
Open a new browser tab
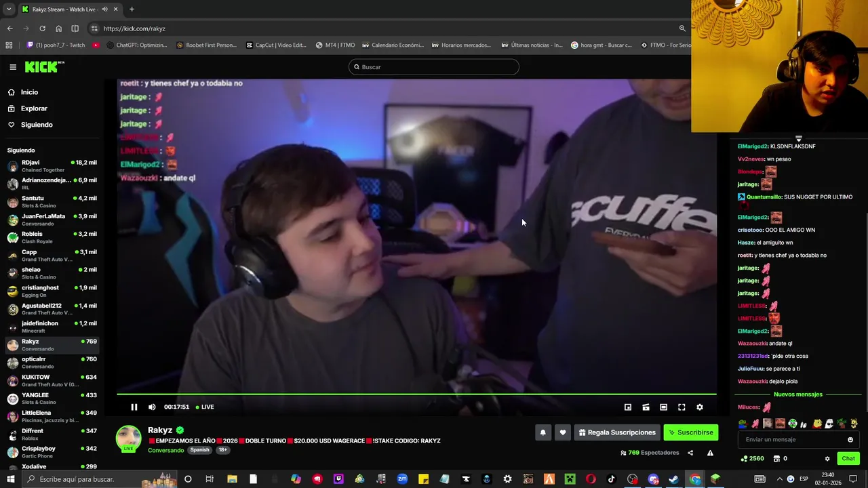pyautogui.click(x=132, y=9)
